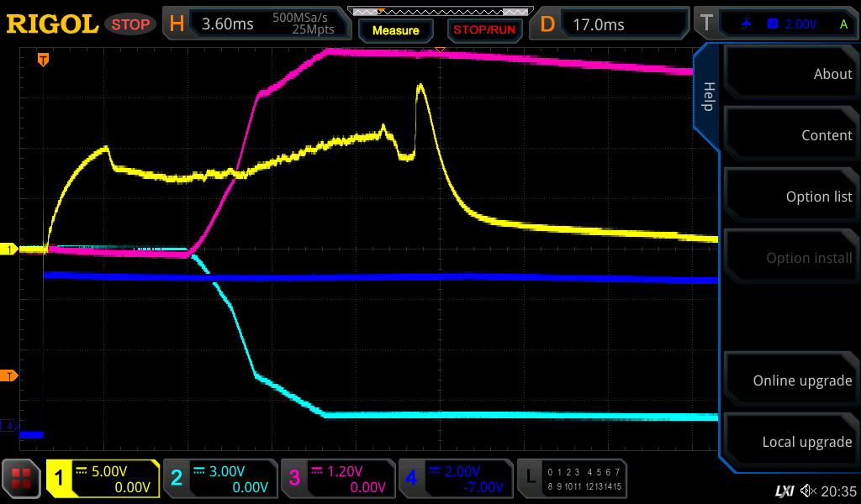Image resolution: width=861 pixels, height=504 pixels.
Task: Open the About menu item
Action: (791, 74)
